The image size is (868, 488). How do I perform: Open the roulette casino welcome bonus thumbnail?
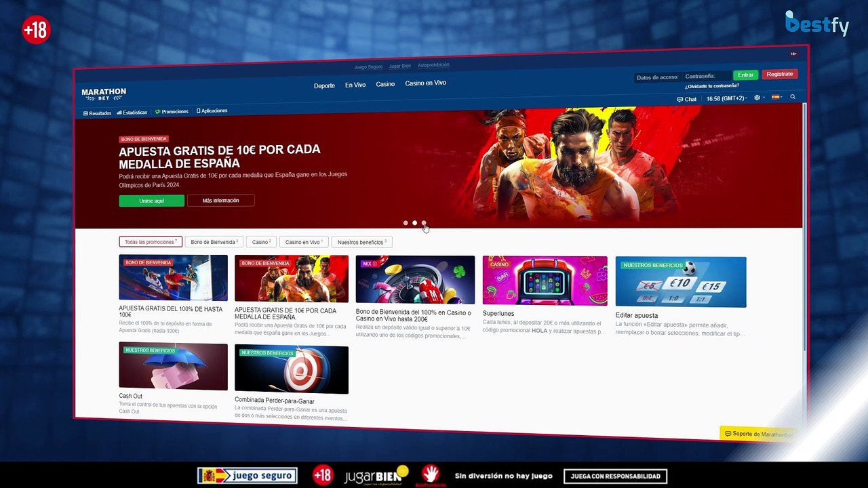415,280
